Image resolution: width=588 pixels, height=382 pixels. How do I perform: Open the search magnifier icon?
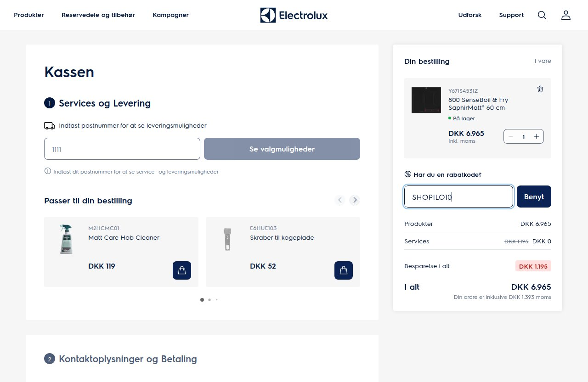542,15
